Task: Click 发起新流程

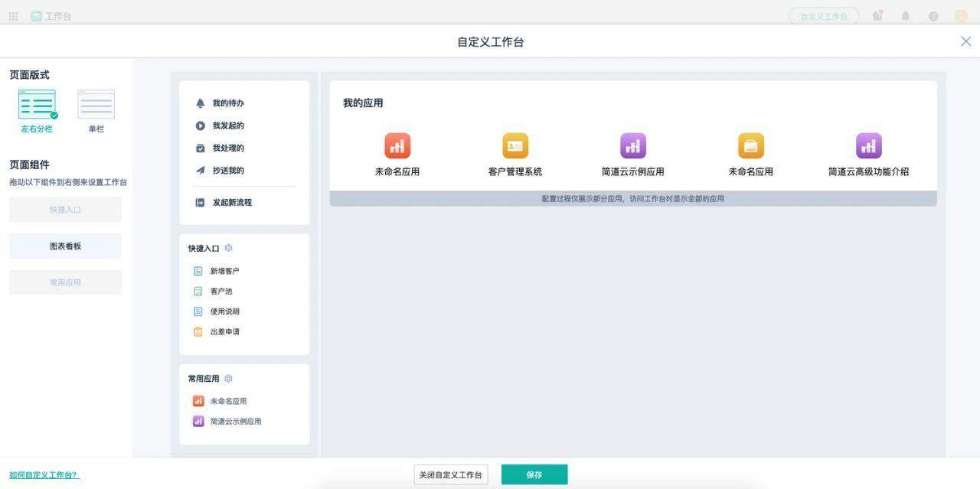Action: tap(232, 203)
